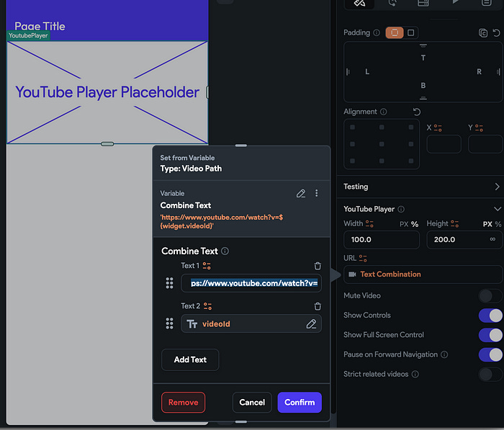This screenshot has width=504, height=430.
Task: Reset alignment using its undo arrow icon
Action: 417,112
